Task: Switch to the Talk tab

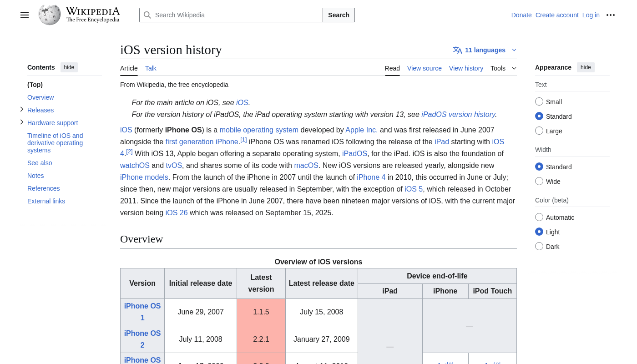Action: (151, 68)
